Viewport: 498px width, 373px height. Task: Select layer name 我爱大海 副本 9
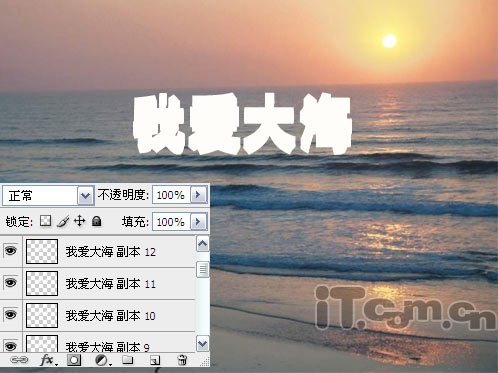[107, 347]
